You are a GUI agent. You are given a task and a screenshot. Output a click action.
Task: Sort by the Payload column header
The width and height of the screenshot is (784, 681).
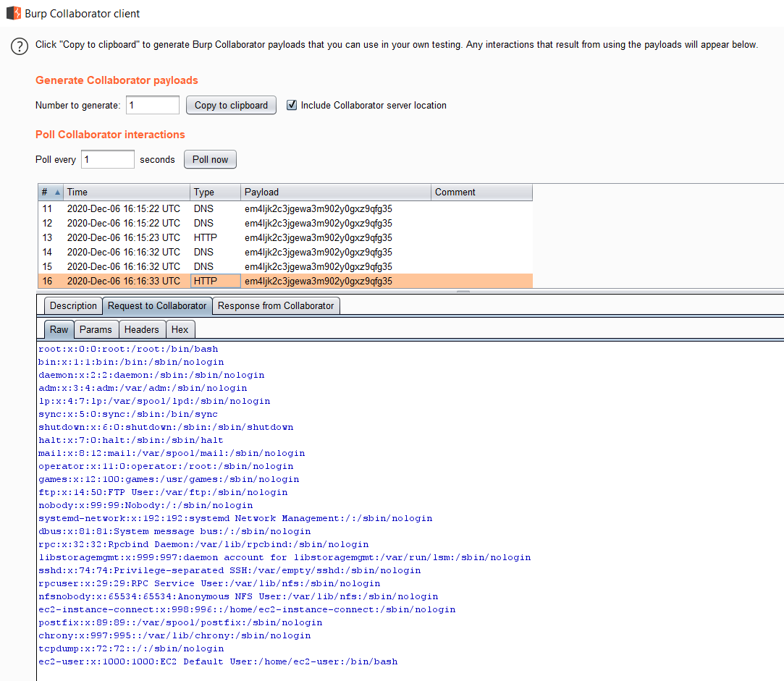pyautogui.click(x=335, y=192)
